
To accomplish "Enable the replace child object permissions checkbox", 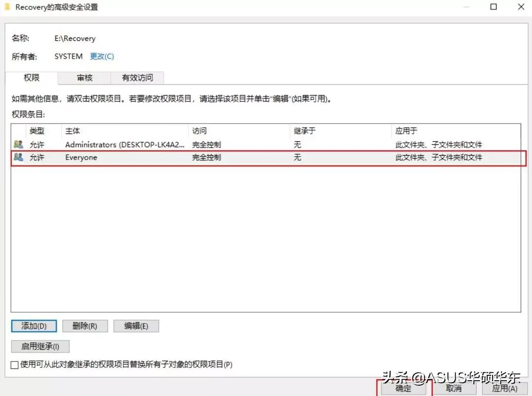I will pyautogui.click(x=13, y=365).
